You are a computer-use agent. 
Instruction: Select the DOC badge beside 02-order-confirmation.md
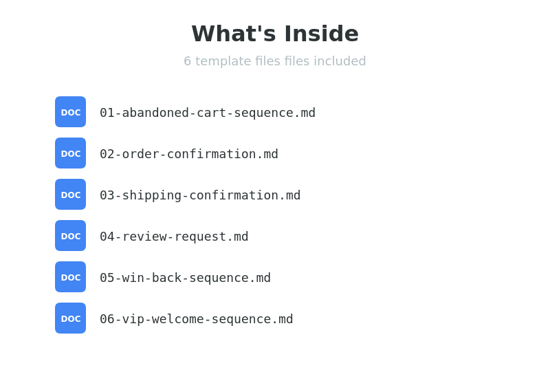coord(71,153)
